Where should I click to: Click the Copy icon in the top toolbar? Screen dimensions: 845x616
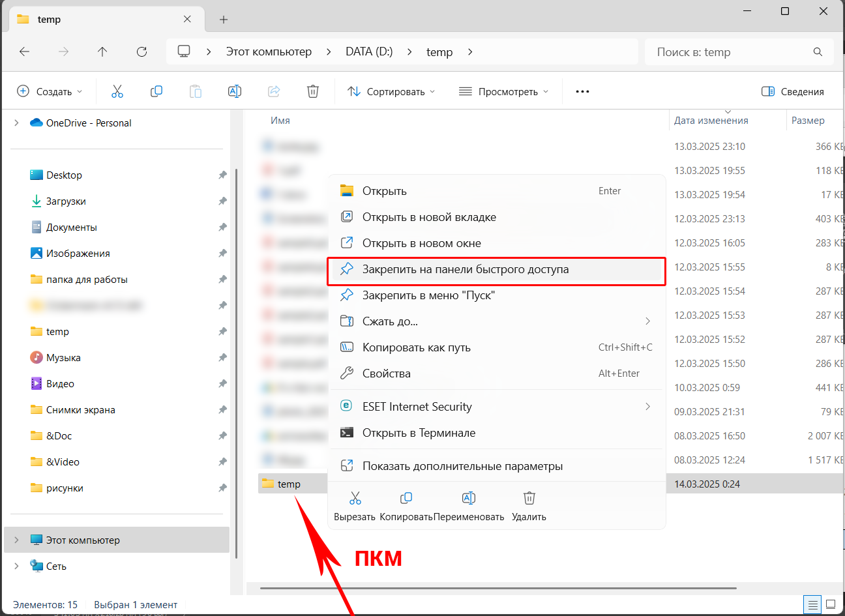pos(156,92)
